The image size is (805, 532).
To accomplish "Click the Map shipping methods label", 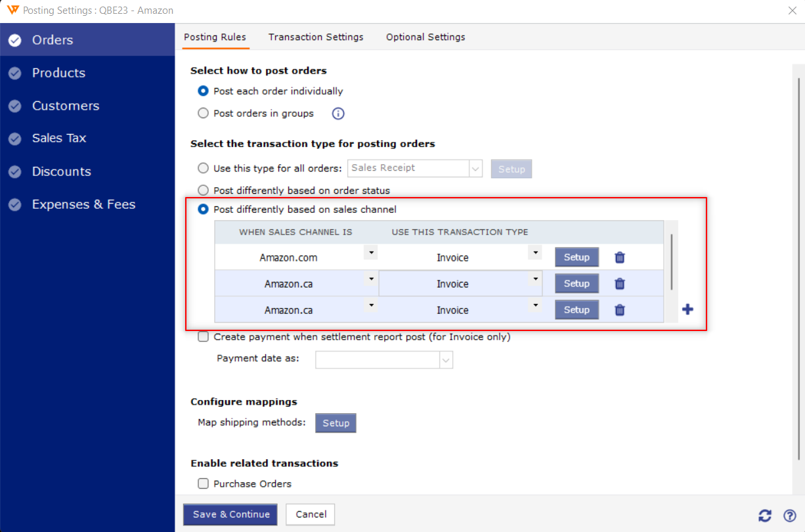I will coord(252,422).
